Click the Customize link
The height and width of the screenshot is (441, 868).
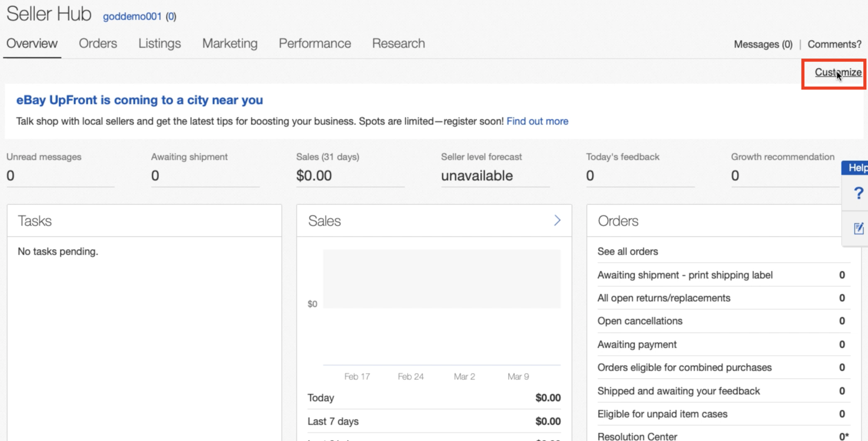(837, 73)
